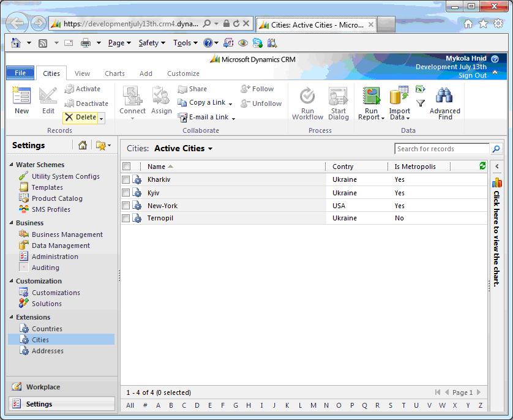
Task: Export records to Excel icon
Action: 420,89
